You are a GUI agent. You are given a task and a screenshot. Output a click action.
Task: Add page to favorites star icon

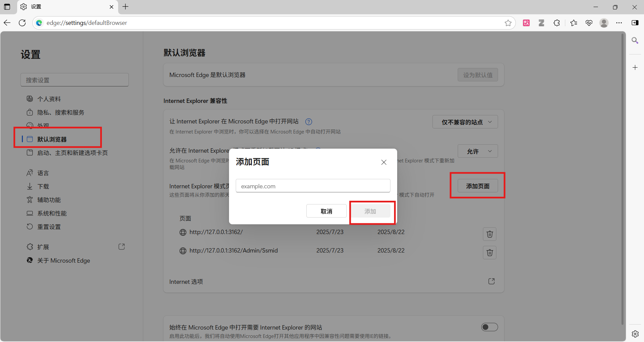click(508, 23)
